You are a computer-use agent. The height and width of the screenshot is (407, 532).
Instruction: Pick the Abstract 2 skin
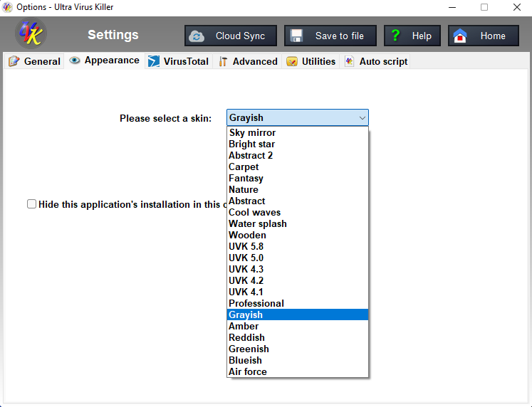point(298,155)
